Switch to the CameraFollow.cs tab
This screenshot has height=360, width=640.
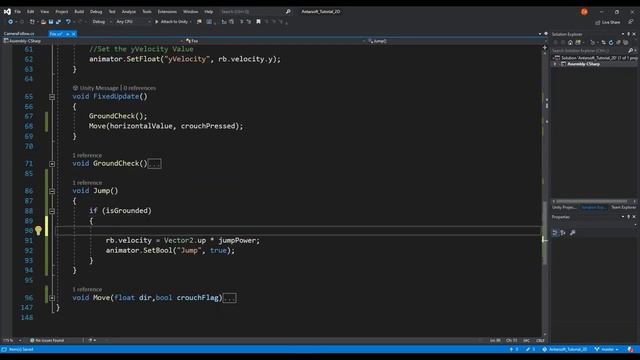click(19, 34)
